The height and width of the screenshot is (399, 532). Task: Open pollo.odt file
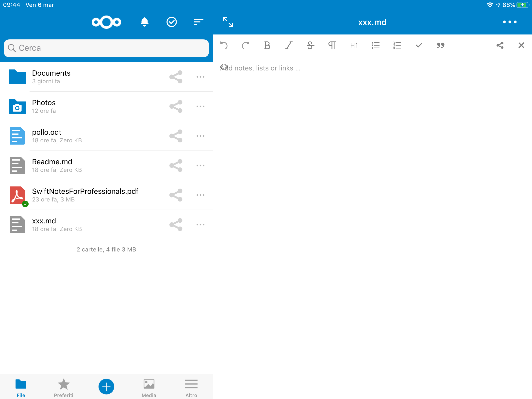point(106,136)
